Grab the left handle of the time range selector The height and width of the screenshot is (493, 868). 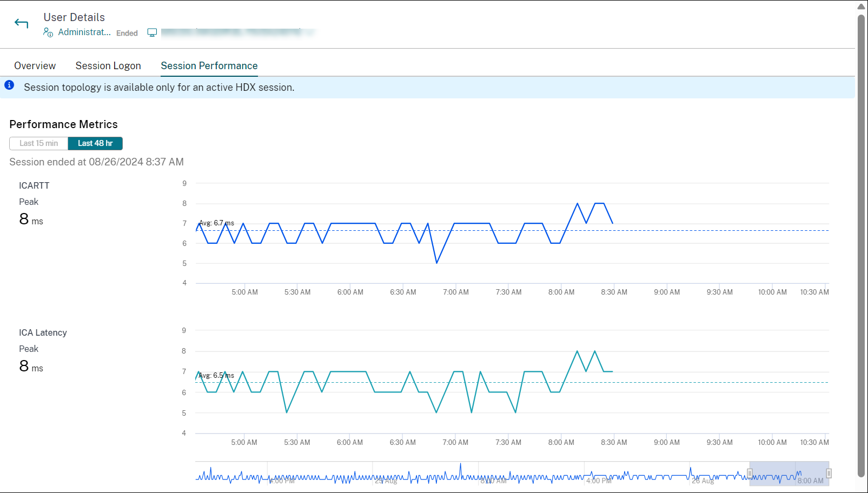tap(750, 474)
